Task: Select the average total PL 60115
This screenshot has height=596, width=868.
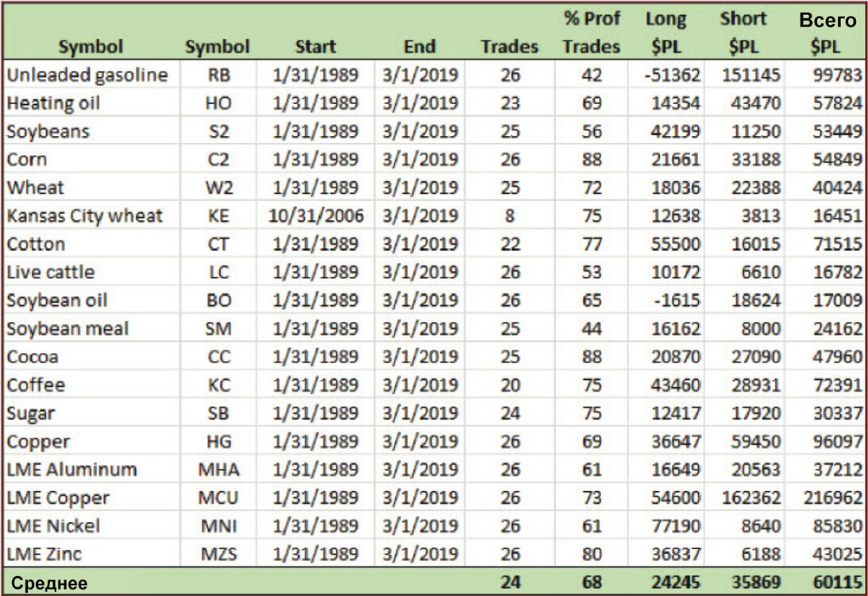Action: click(838, 582)
